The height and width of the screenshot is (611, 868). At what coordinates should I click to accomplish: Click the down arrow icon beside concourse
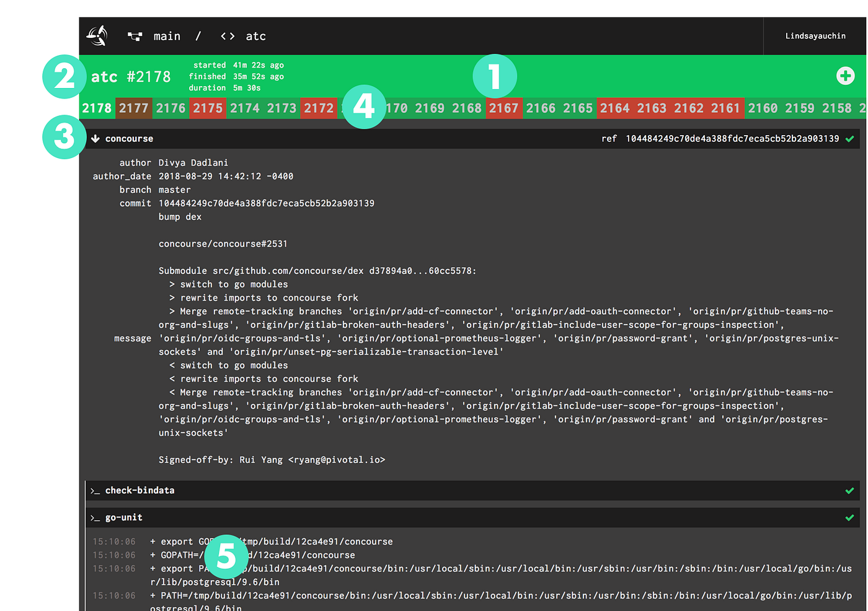click(x=95, y=139)
